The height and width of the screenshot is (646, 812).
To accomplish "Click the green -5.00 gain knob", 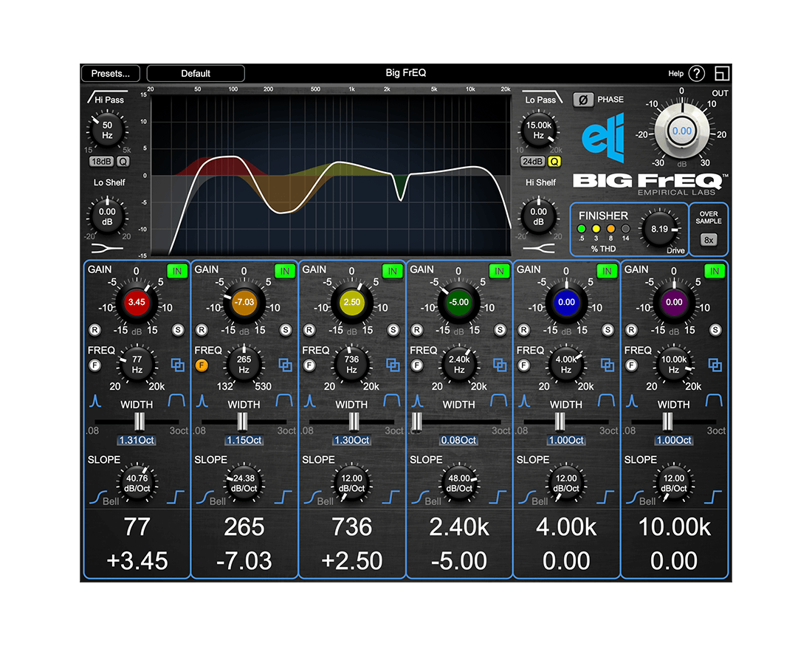I will (x=459, y=303).
